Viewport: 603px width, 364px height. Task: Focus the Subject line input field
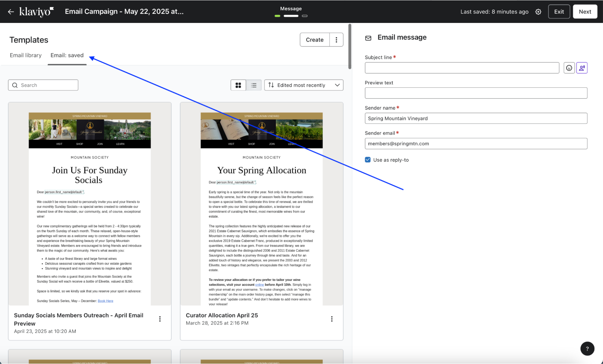(x=462, y=68)
